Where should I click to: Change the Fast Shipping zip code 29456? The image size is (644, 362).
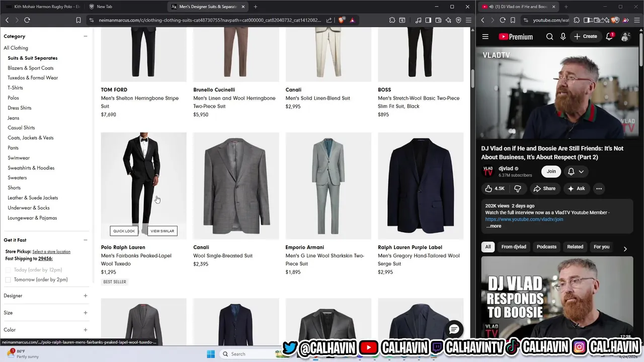45,258
